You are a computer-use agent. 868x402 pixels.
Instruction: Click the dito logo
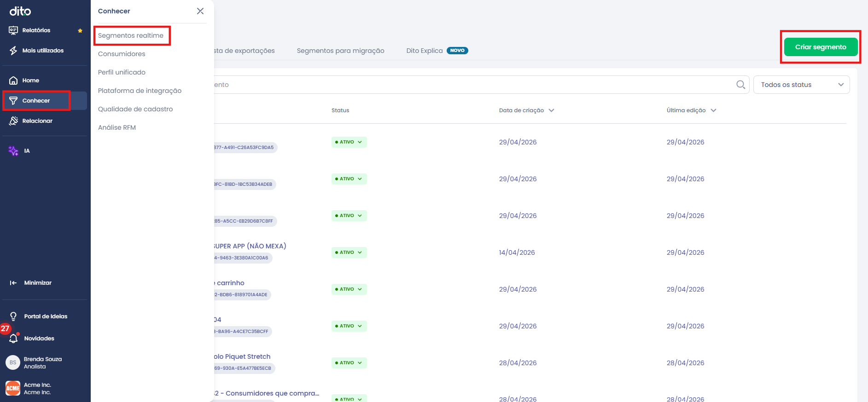click(20, 11)
